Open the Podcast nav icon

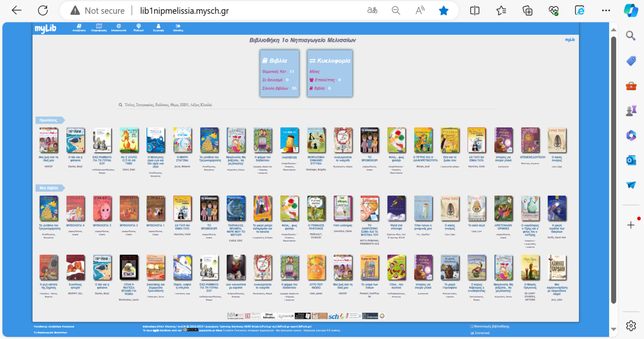pos(139,27)
